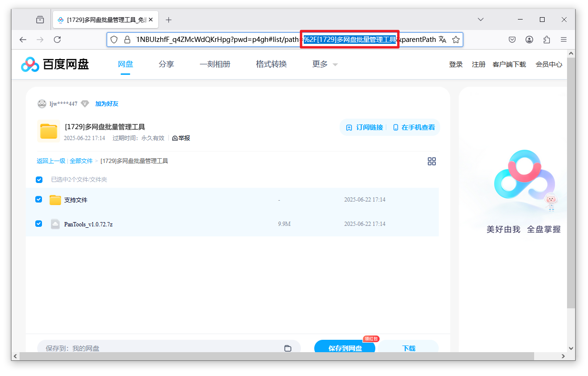Open the Firefox application menu
The image size is (588, 376).
pyautogui.click(x=564, y=40)
